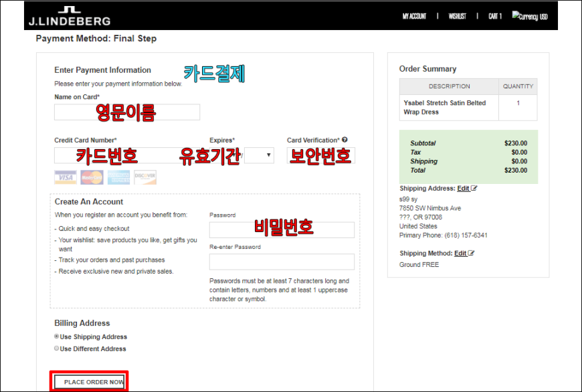Screen dimensions: 582x392
Task: Open the expiry year dropdown
Action: [259, 155]
